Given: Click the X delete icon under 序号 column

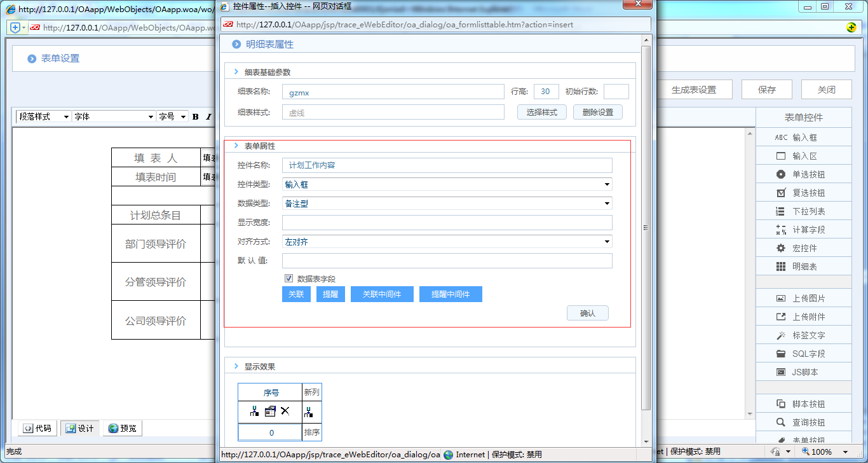Looking at the screenshot, I should pyautogui.click(x=285, y=411).
